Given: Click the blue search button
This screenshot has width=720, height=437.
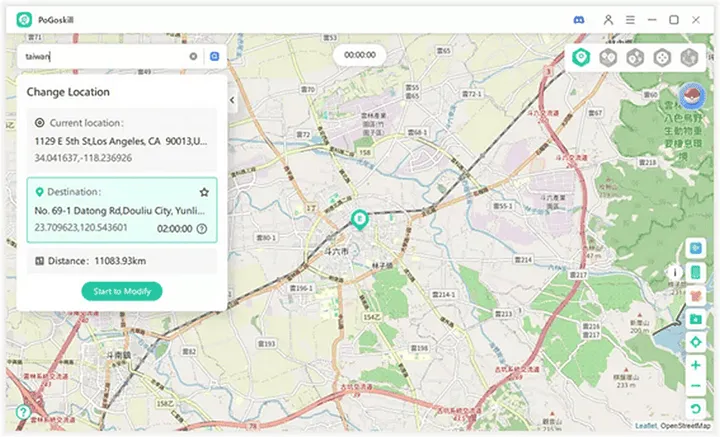Looking at the screenshot, I should point(214,57).
